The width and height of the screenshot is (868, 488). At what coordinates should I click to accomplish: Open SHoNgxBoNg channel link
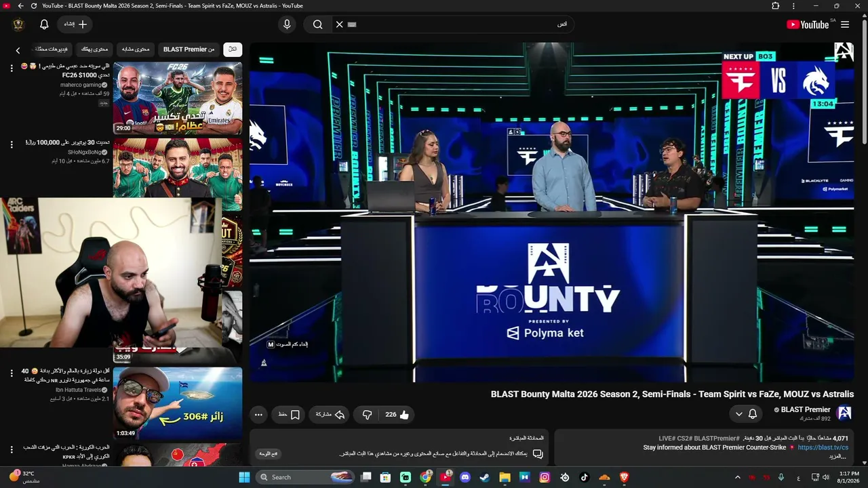pyautogui.click(x=84, y=152)
